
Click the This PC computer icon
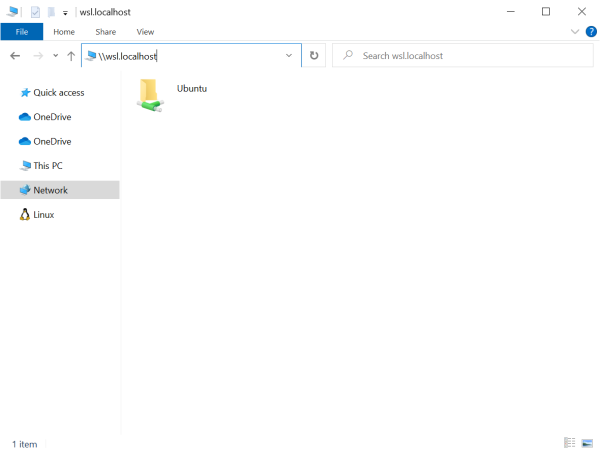[25, 166]
